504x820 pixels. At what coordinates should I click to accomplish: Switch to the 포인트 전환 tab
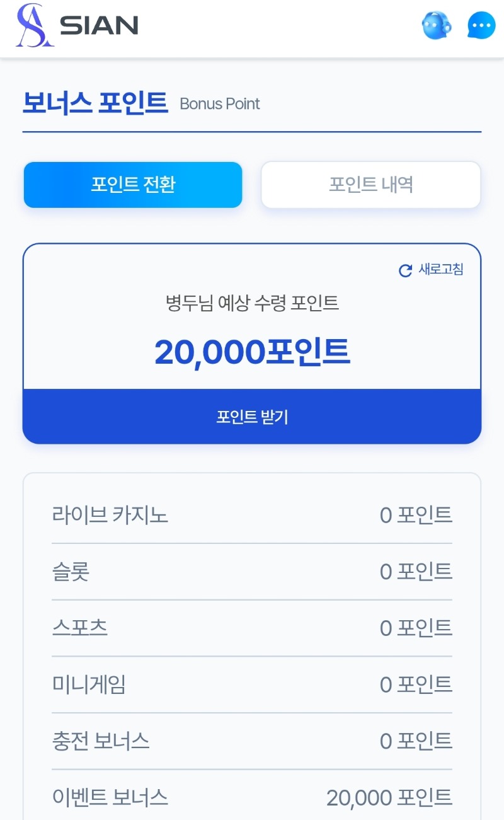133,185
